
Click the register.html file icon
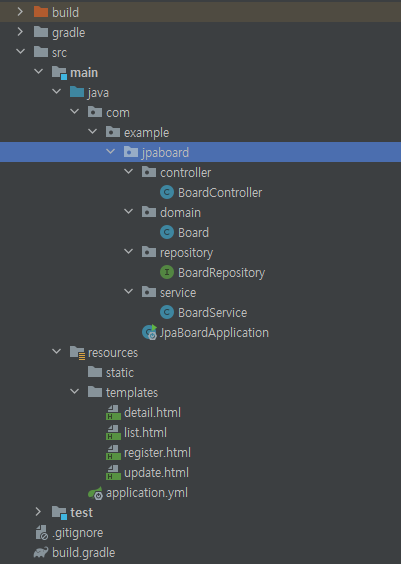[x=113, y=452]
